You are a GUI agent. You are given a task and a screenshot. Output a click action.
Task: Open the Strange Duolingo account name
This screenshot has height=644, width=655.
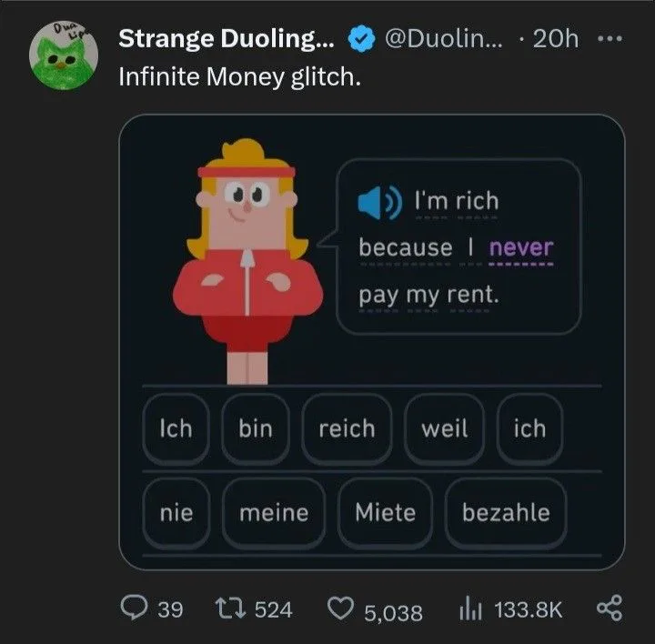227,39
